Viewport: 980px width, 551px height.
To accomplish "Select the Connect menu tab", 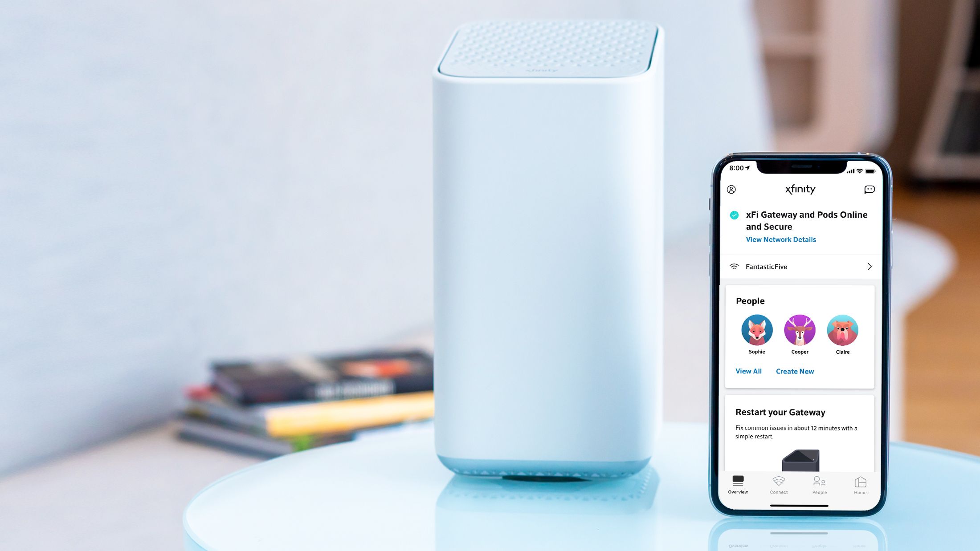I will coord(778,484).
